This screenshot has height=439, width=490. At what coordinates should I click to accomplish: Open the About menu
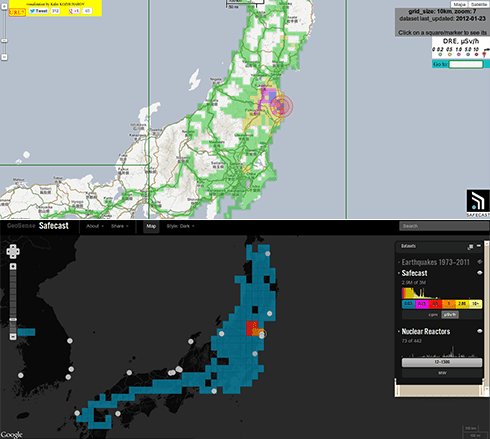(x=95, y=226)
